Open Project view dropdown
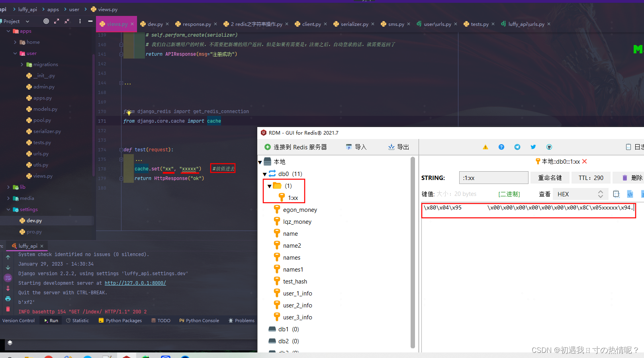Image resolution: width=644 pixels, height=358 pixels. pos(27,22)
